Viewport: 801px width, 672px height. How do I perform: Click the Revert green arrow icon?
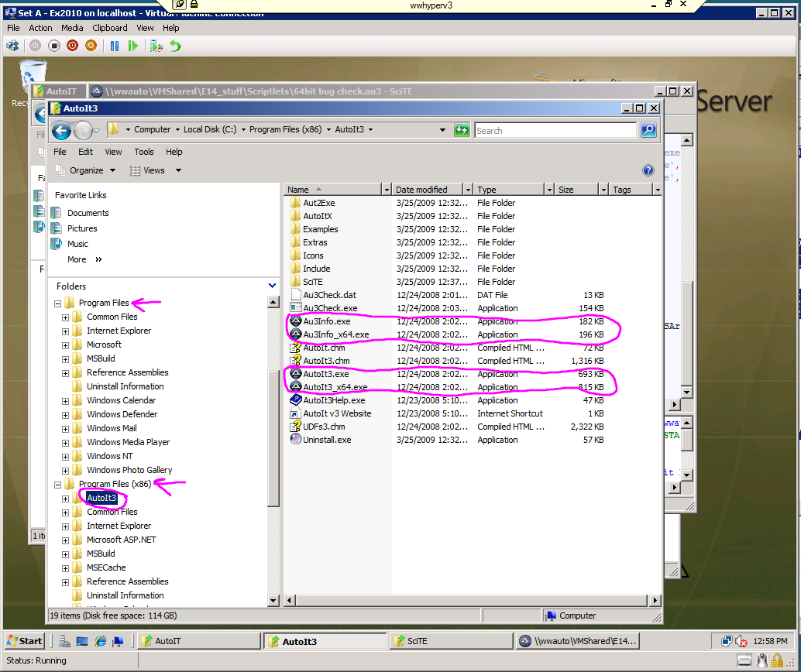tap(175, 46)
